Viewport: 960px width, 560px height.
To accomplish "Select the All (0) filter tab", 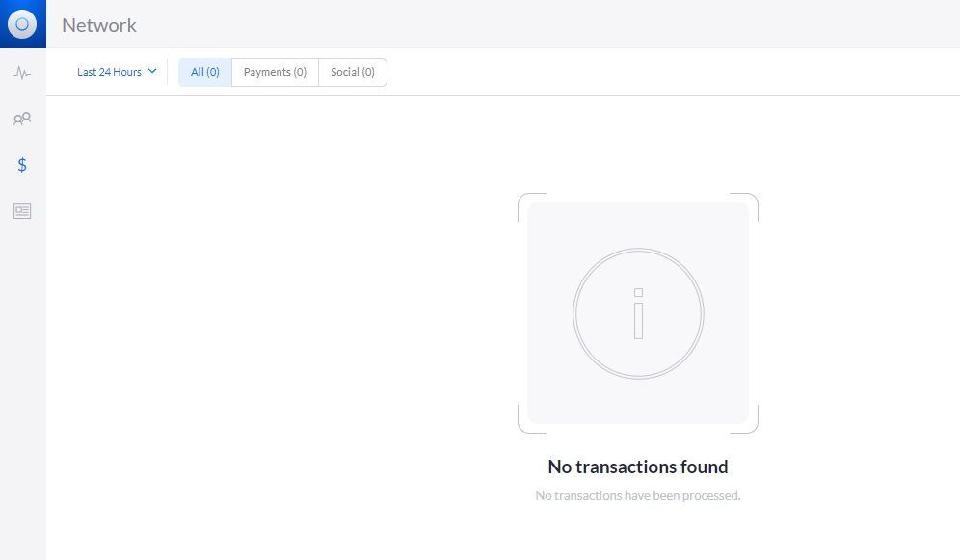I will 205,72.
